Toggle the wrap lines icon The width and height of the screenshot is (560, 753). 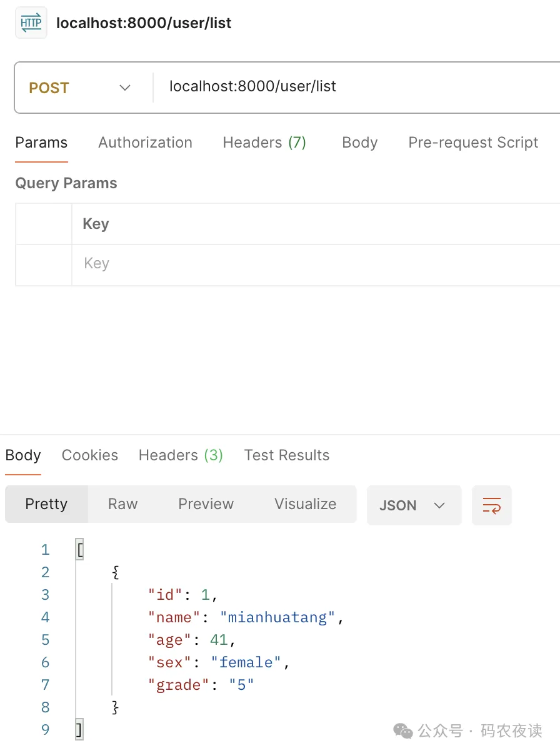492,505
